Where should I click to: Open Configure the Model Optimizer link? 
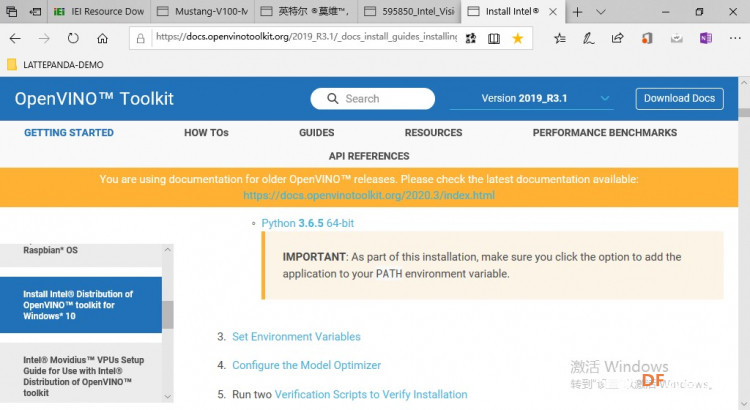(x=307, y=365)
